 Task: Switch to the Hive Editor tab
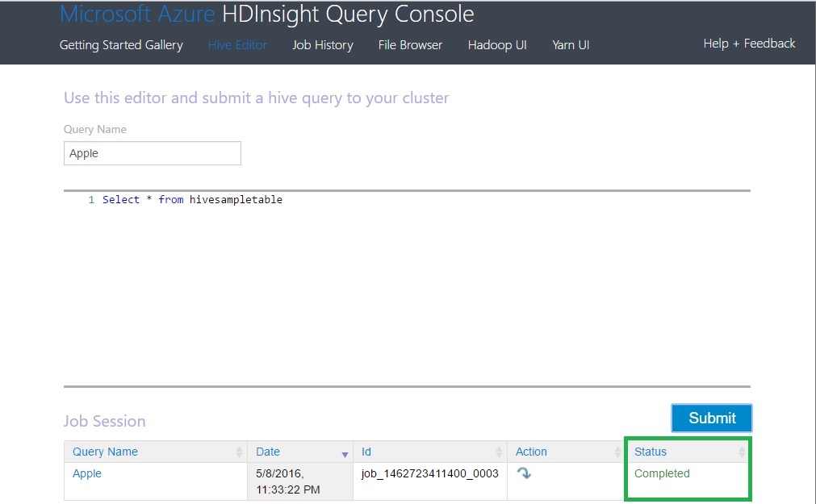click(237, 45)
